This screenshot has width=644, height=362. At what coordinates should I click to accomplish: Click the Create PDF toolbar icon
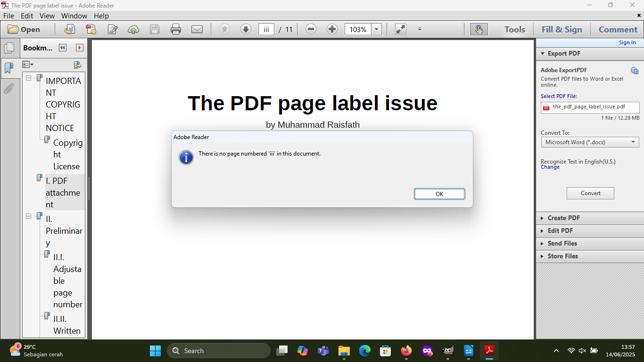click(91, 29)
